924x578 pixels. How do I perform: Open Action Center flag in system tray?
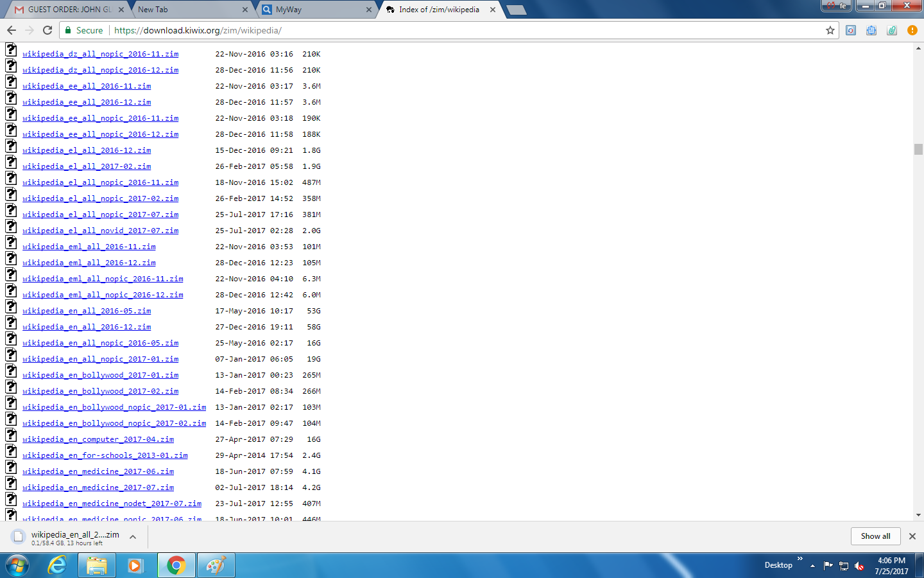coord(828,566)
